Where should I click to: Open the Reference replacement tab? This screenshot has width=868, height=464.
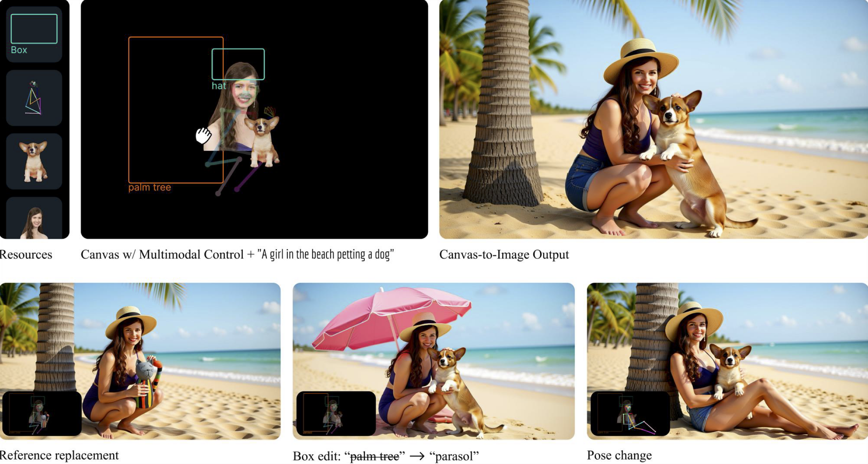pyautogui.click(x=59, y=455)
